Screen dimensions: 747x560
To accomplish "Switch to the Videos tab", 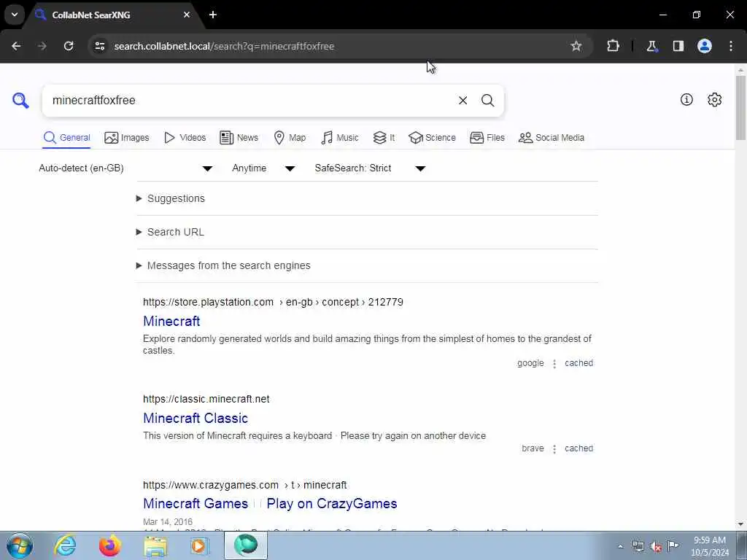I will [185, 138].
